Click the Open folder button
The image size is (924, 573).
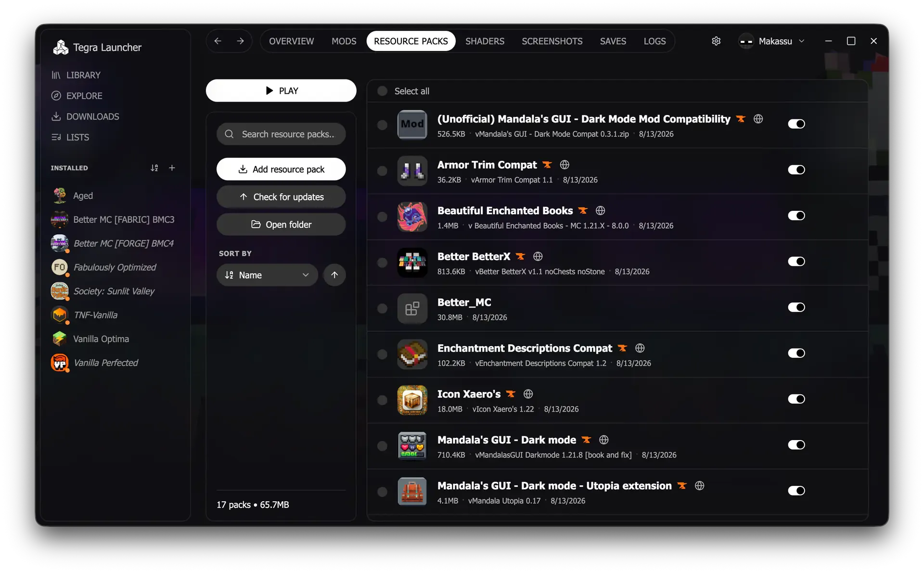click(281, 224)
